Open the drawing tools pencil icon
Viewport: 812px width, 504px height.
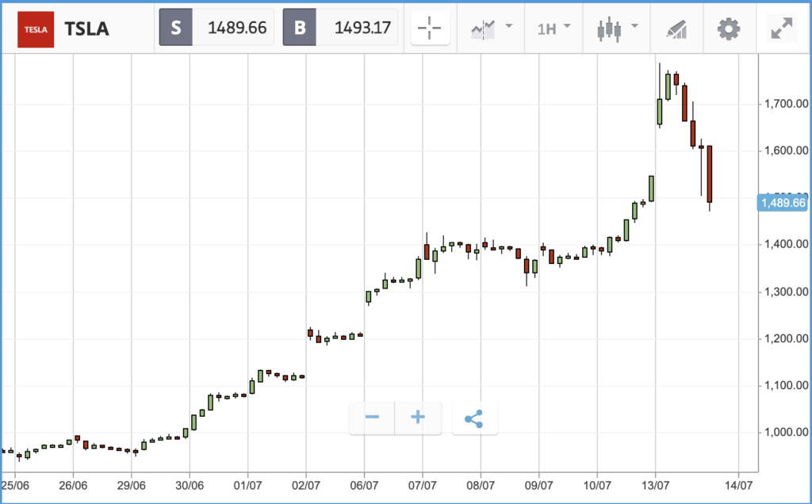676,29
